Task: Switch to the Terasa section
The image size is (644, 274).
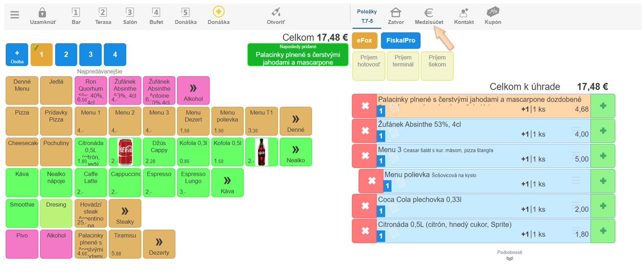Action: (103, 16)
